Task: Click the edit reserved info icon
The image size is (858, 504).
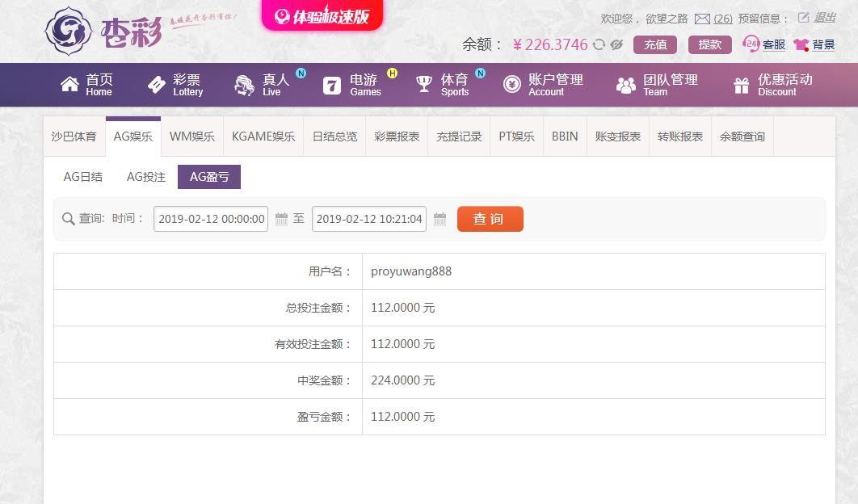Action: pyautogui.click(x=803, y=18)
